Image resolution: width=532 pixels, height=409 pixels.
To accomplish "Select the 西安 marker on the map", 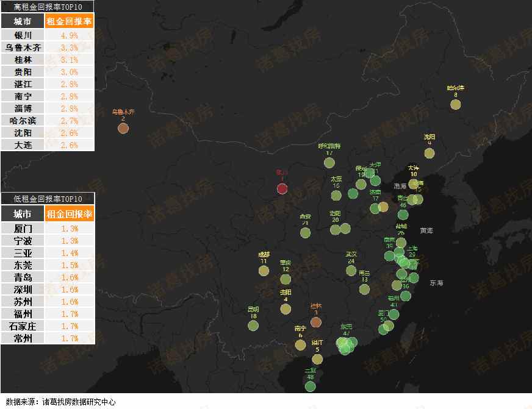I will tap(305, 233).
